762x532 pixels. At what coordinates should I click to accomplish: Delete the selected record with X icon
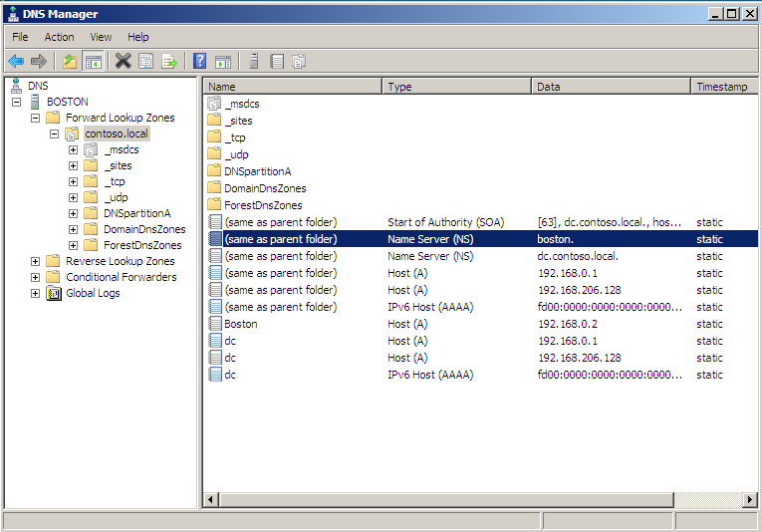tap(123, 61)
